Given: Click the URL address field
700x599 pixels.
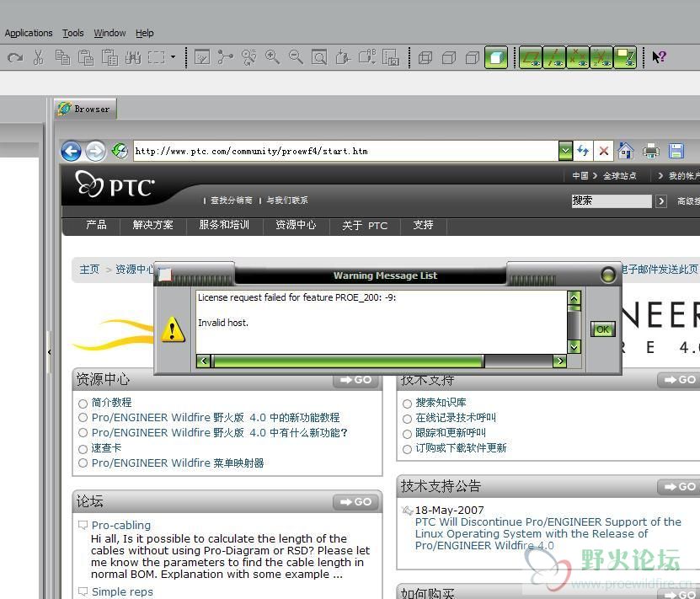Looking at the screenshot, I should point(346,152).
